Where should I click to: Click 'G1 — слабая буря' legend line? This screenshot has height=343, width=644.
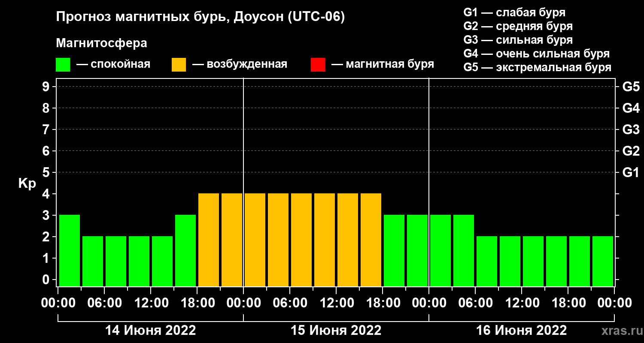pyautogui.click(x=514, y=12)
